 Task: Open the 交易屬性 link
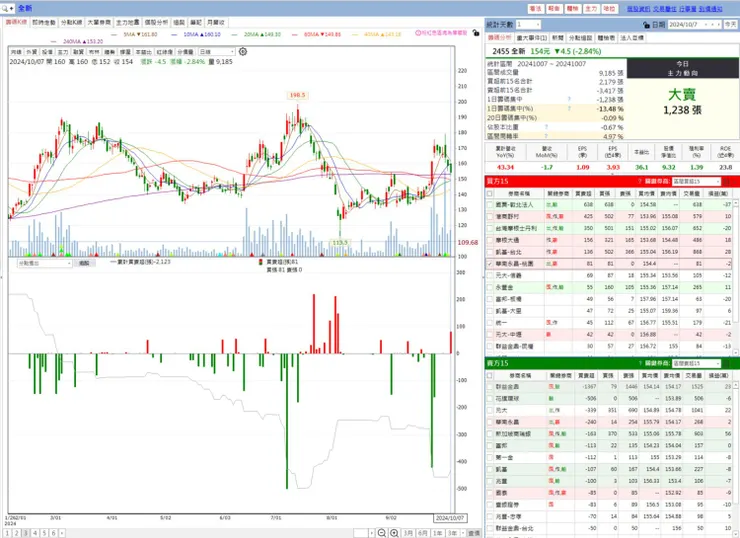[x=664, y=8]
